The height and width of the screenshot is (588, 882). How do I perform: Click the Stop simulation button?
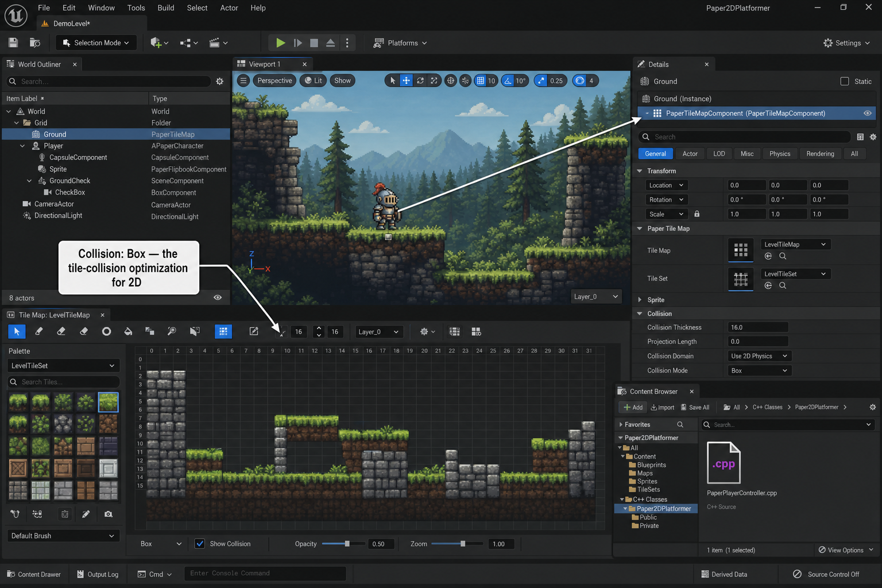(x=314, y=42)
